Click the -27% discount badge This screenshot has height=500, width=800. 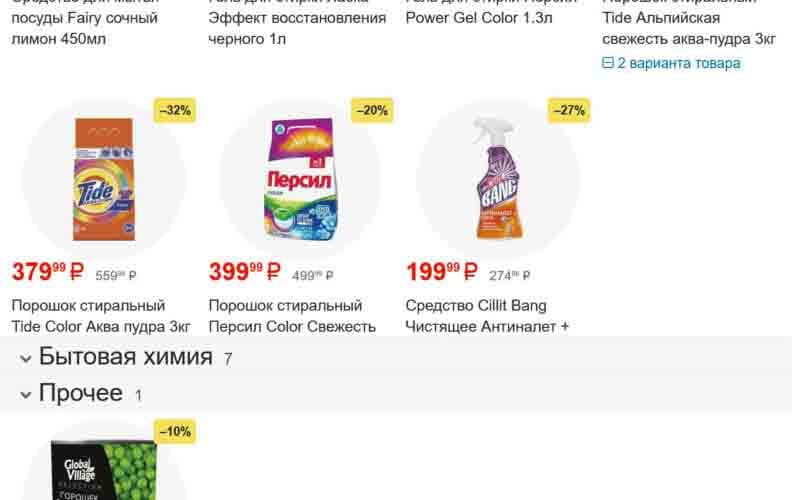pos(569,110)
